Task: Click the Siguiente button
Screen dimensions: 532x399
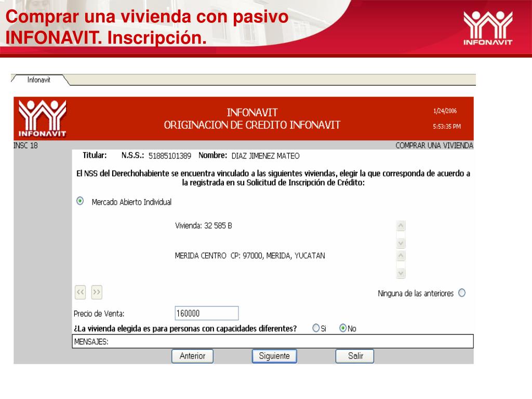Action: pos(274,356)
